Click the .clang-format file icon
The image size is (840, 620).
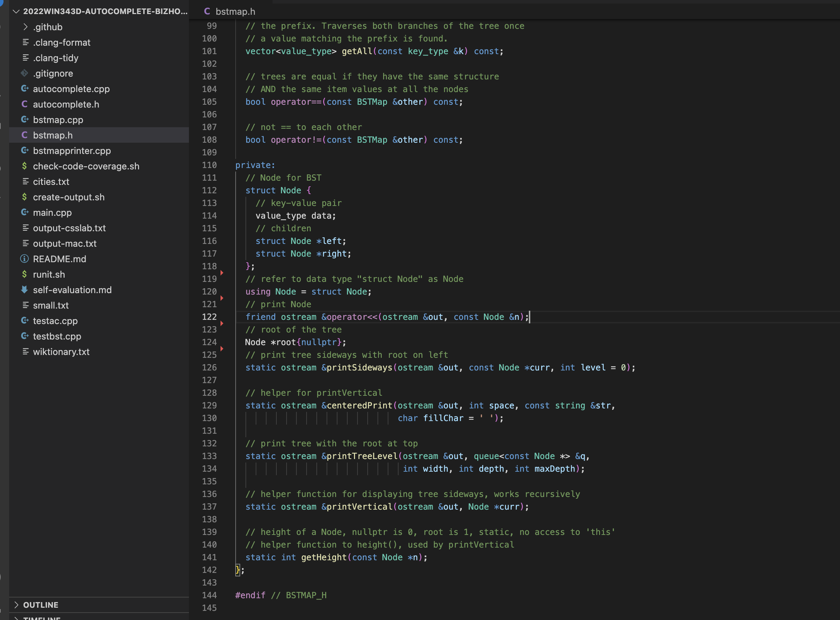coord(26,43)
